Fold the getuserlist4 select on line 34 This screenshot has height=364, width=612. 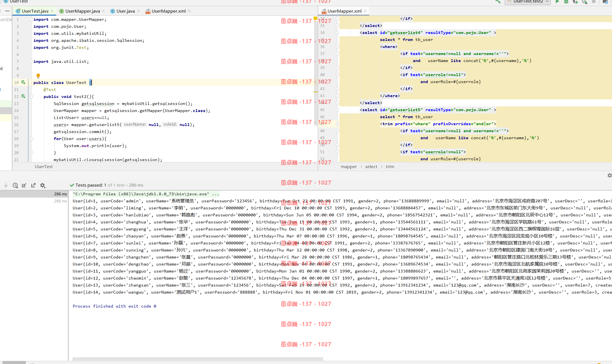[x=337, y=33]
